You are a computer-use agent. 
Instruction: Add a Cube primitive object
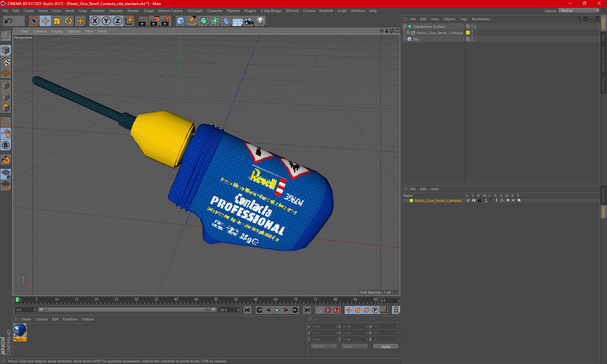tap(181, 21)
